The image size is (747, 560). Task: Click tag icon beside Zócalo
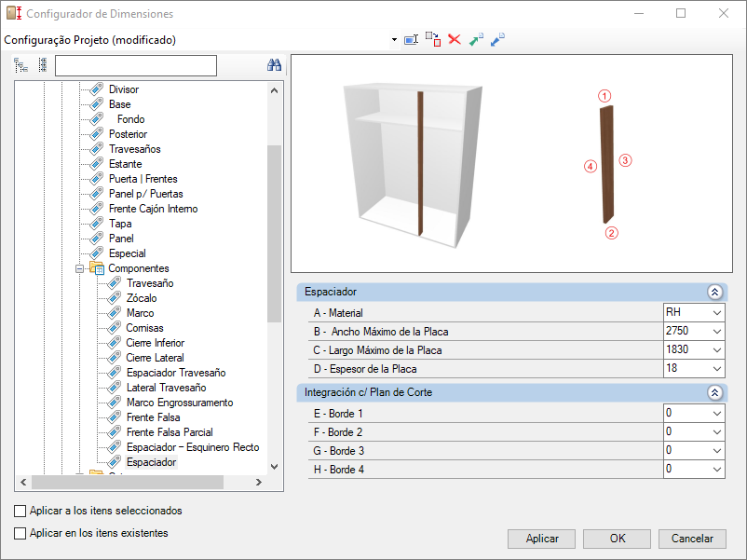pos(115,298)
